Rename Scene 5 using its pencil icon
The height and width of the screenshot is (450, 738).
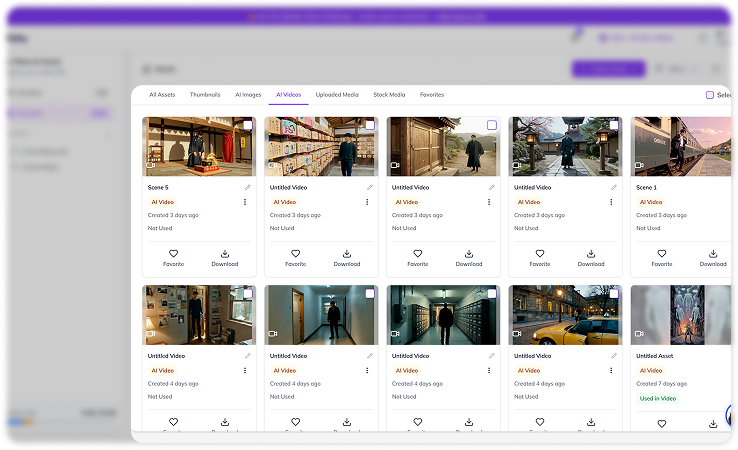247,187
